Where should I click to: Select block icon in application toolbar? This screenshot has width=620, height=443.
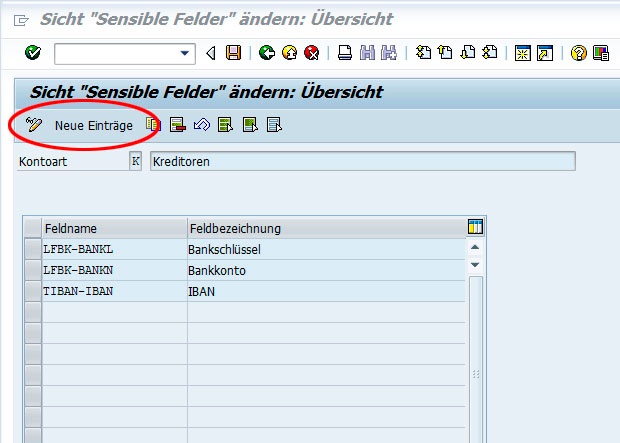click(x=250, y=125)
